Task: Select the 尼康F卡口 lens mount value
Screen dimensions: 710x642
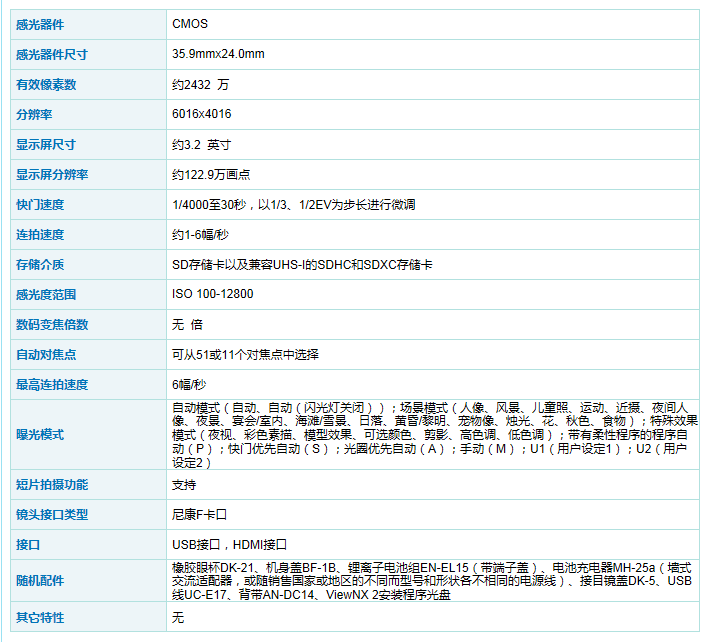Action: pyautogui.click(x=200, y=514)
